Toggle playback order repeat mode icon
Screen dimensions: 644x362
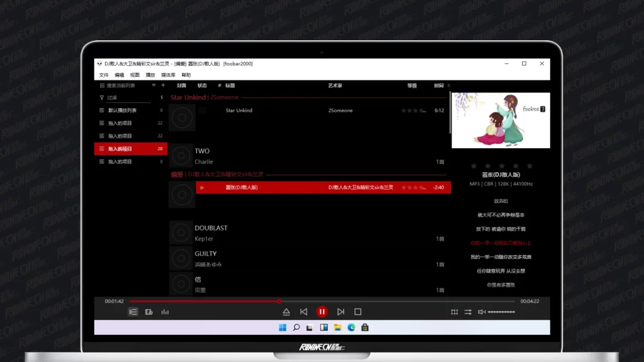tap(468, 312)
